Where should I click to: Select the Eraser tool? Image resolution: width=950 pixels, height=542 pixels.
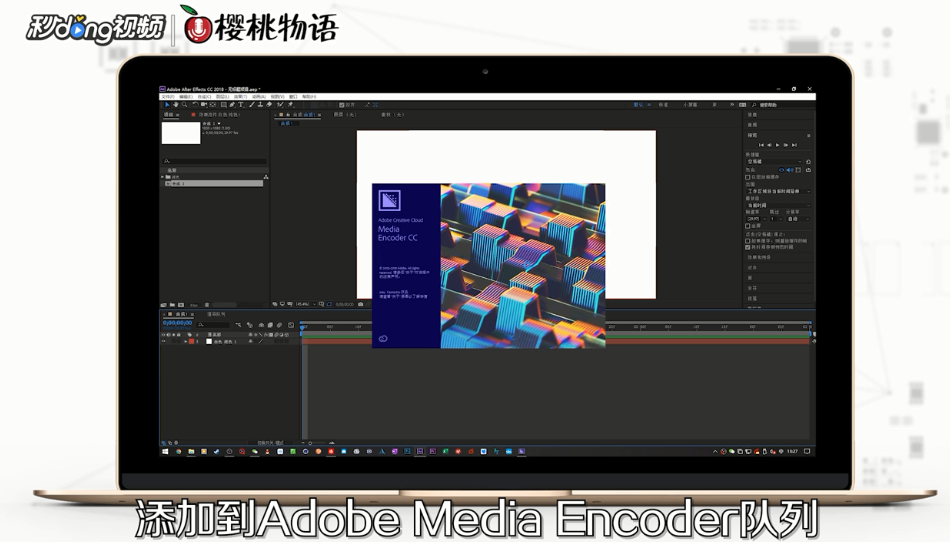coord(269,105)
